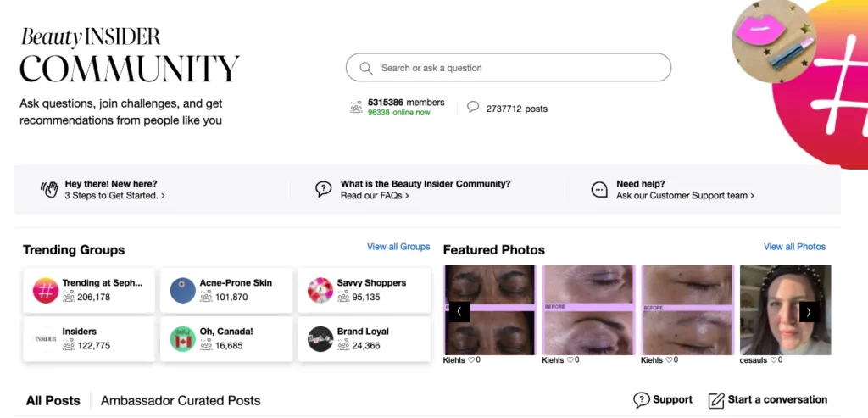Click the Savvy Shoppers group avatar
The image size is (868, 418).
320,290
